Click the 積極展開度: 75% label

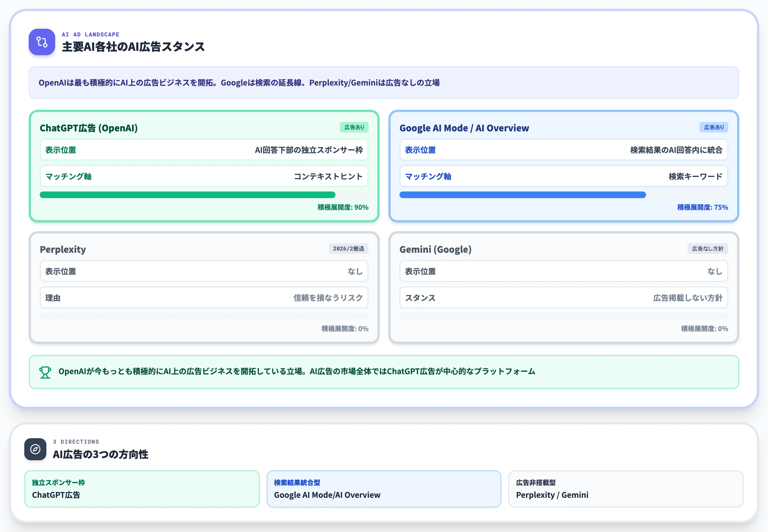click(703, 207)
